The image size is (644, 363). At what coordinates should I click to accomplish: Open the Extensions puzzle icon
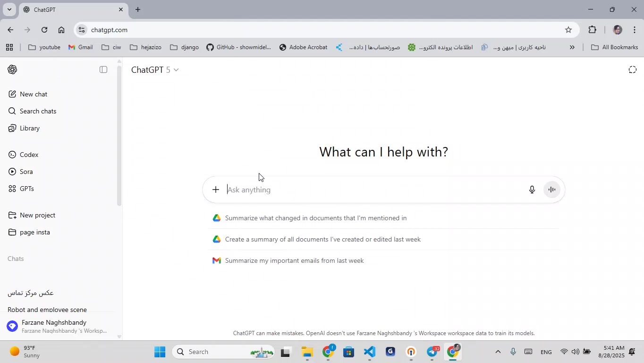point(593,30)
